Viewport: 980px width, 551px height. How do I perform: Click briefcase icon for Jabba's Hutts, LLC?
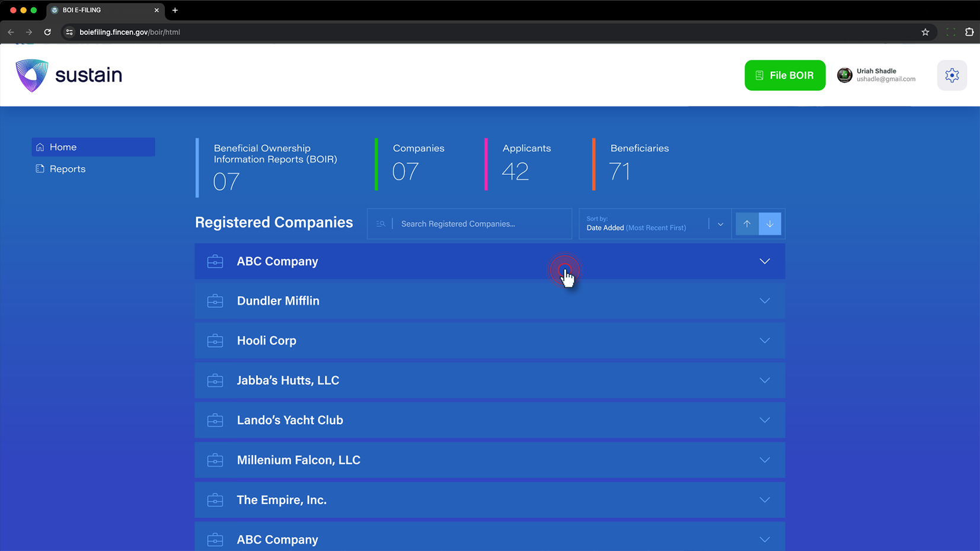click(x=215, y=380)
